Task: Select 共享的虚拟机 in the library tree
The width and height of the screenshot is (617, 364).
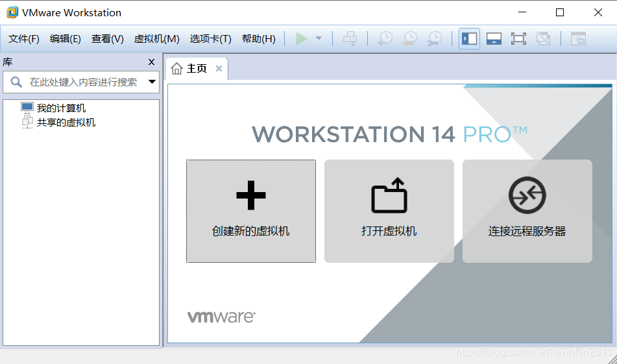Action: [66, 123]
